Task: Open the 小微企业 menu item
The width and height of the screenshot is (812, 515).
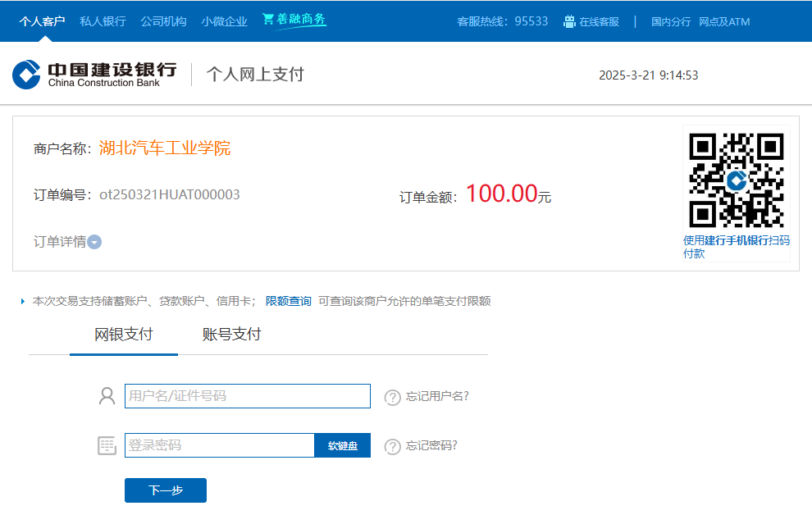Action: pyautogui.click(x=224, y=21)
